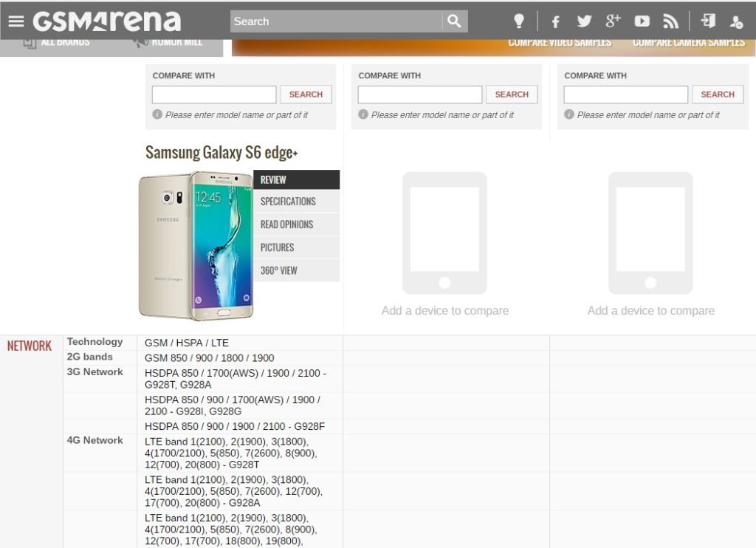Subscribe via the RSS feed icon

click(x=670, y=21)
